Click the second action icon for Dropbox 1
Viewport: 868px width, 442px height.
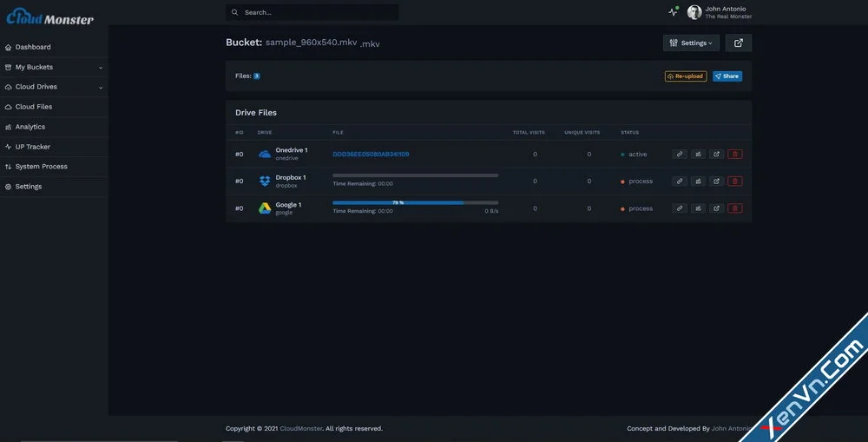click(x=698, y=181)
